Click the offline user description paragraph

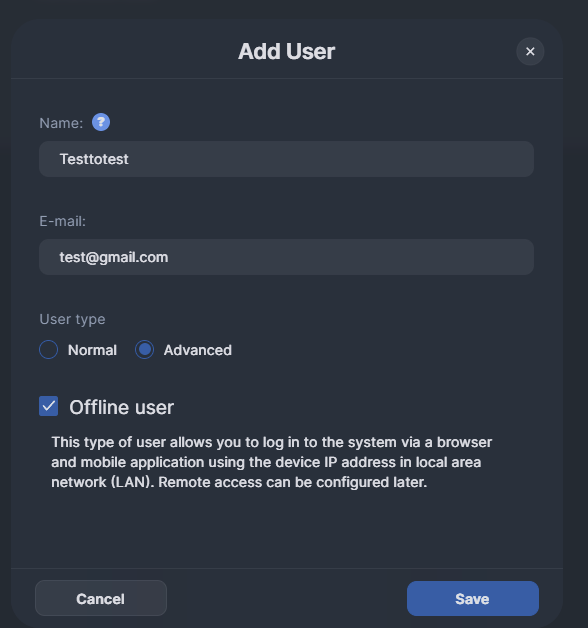[272, 462]
